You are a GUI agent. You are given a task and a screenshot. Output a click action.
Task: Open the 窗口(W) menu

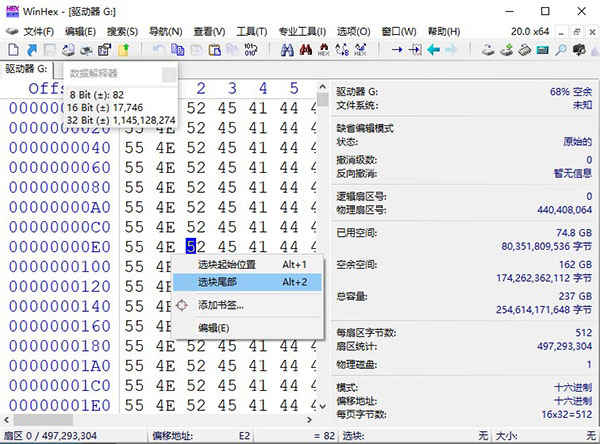coord(399,31)
